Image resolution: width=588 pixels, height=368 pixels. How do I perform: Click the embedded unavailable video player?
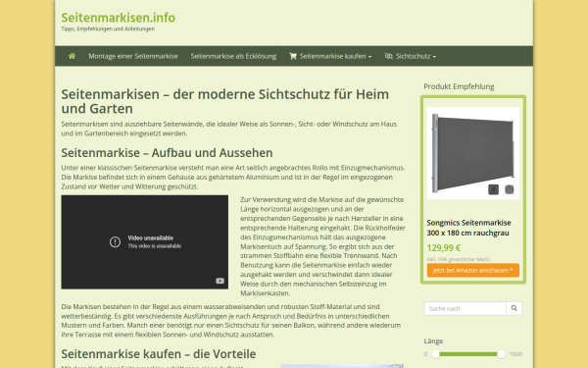coord(145,241)
